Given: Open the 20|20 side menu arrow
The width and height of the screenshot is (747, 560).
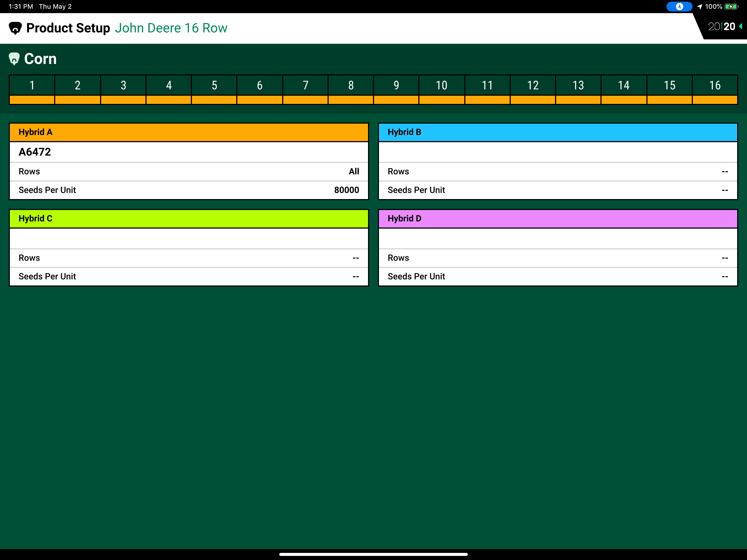Looking at the screenshot, I should [x=741, y=26].
